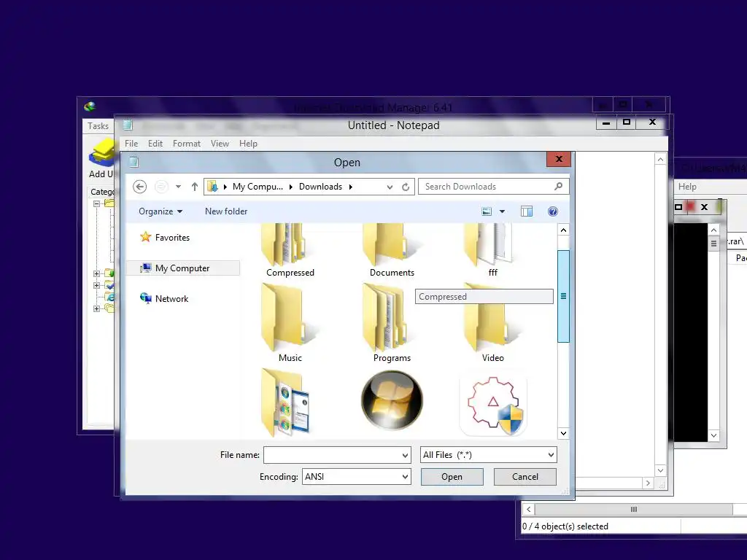
Task: Expand the chevron after Downloads in path
Action: (x=351, y=187)
